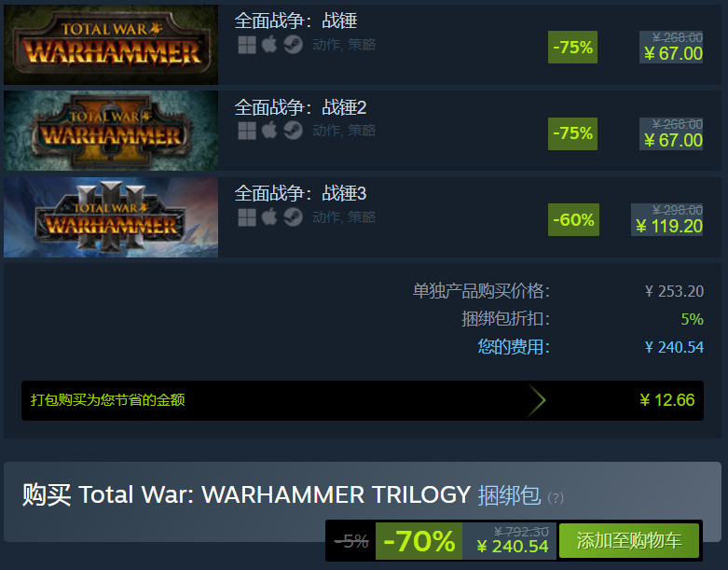This screenshot has width=728, height=570.
Task: Click the bundle help (?) tooltip
Action: click(556, 498)
